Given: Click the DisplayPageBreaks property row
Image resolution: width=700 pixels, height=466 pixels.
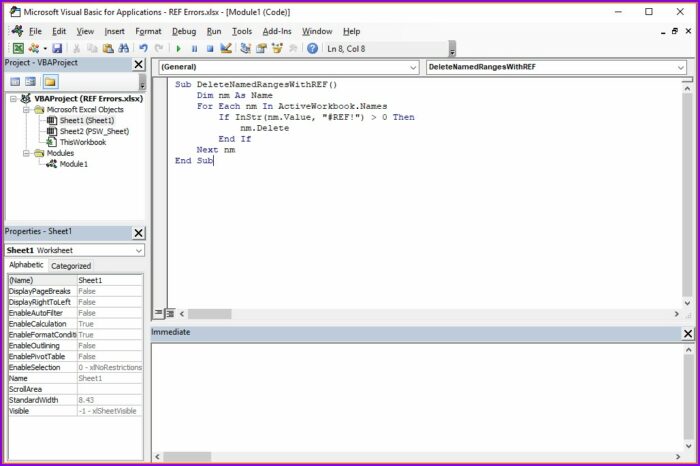Looking at the screenshot, I should pos(75,291).
